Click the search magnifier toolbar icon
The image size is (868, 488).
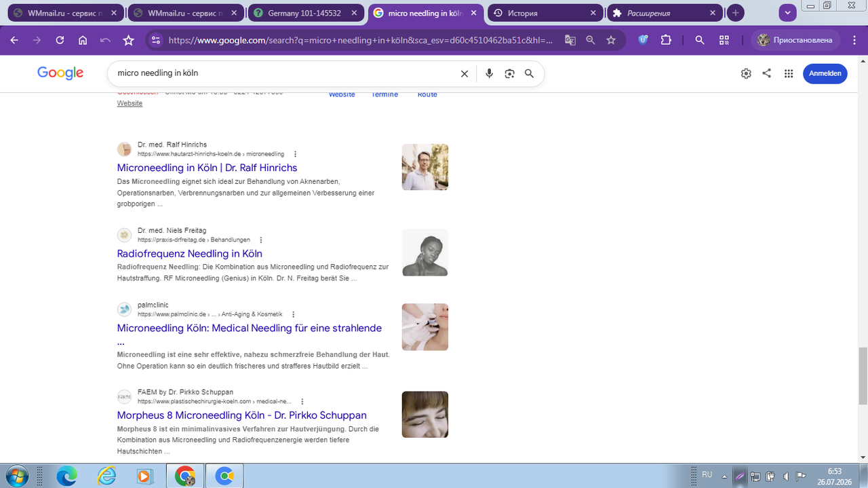[700, 40]
